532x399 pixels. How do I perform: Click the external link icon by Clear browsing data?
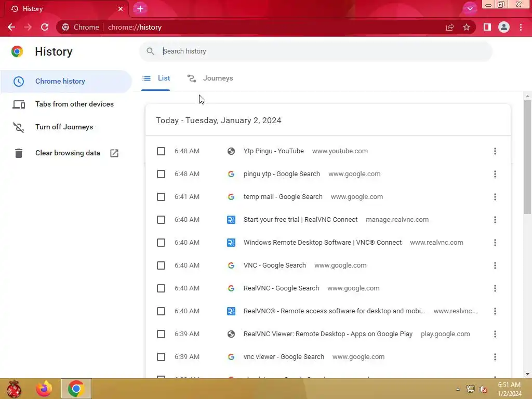tap(114, 153)
